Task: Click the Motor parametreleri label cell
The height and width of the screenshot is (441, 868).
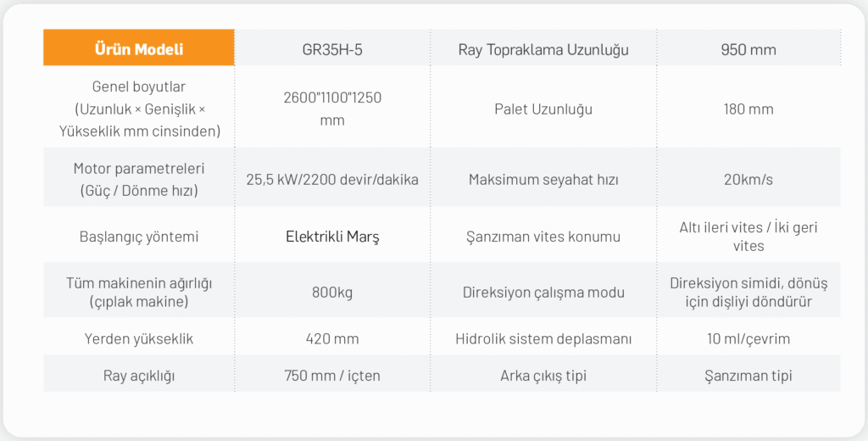Action: 139,180
